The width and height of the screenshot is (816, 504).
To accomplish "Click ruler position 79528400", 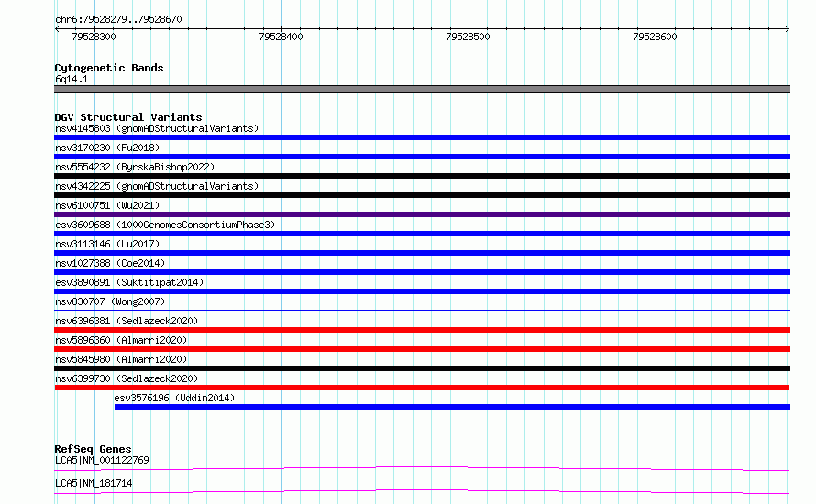I will click(281, 37).
